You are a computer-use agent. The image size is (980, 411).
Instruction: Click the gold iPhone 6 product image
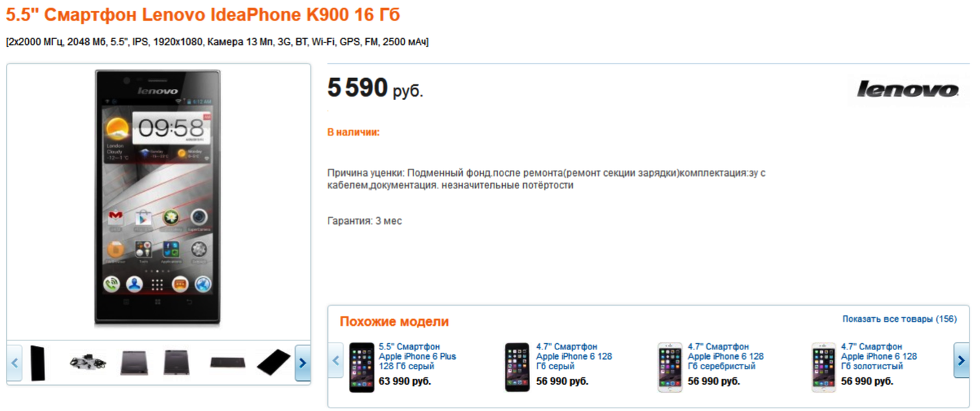pos(824,367)
